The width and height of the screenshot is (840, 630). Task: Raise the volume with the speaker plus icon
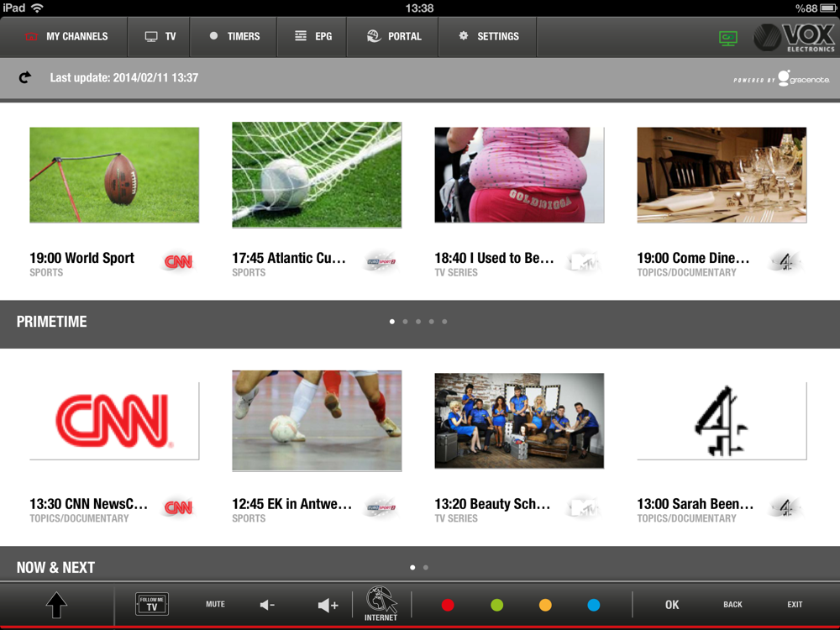pos(328,606)
